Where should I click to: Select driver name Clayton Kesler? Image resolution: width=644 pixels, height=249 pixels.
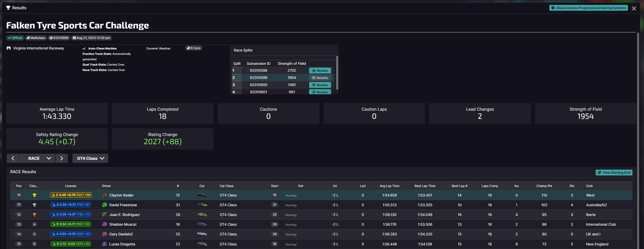tap(121, 195)
